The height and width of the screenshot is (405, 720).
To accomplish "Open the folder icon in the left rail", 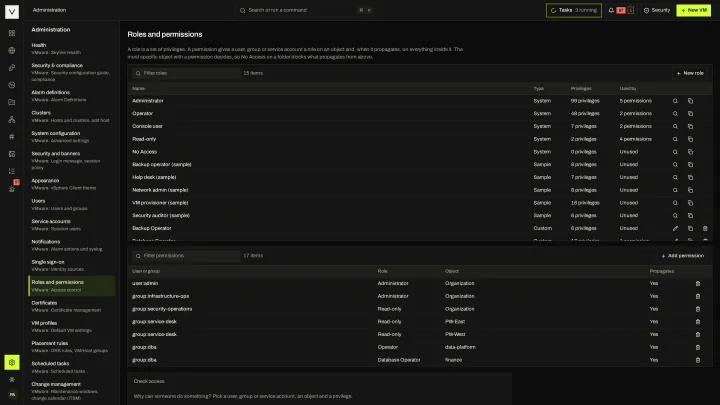I will click(12, 102).
